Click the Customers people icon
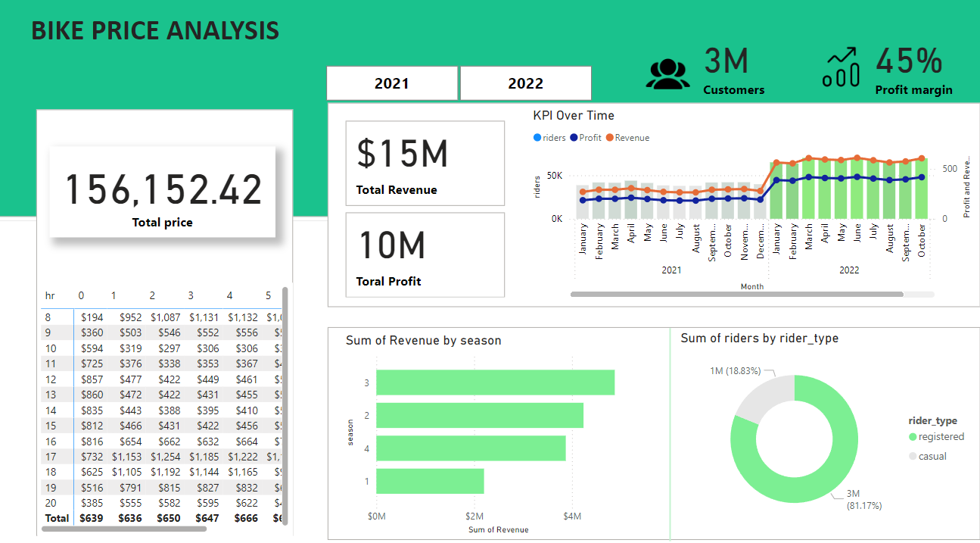The height and width of the screenshot is (543, 980). (x=667, y=73)
